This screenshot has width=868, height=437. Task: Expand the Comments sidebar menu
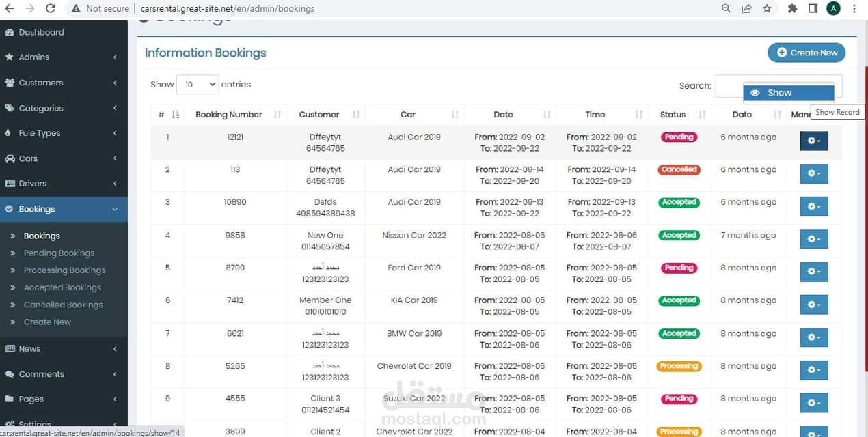click(64, 374)
